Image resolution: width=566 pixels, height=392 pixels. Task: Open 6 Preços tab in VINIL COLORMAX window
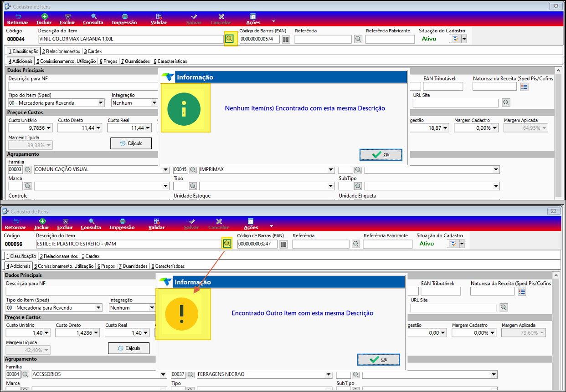pyautogui.click(x=108, y=61)
